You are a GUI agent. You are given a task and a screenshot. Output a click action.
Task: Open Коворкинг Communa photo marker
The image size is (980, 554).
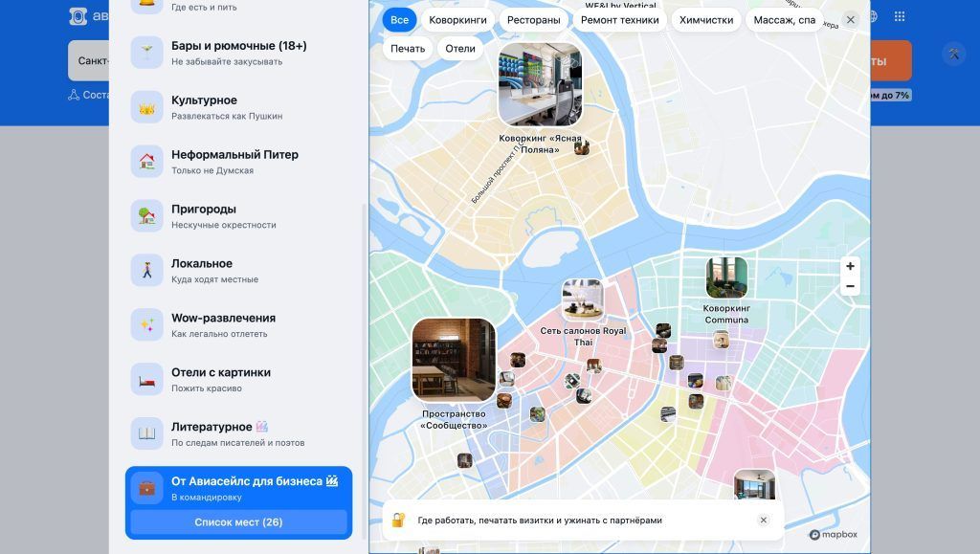pos(726,277)
